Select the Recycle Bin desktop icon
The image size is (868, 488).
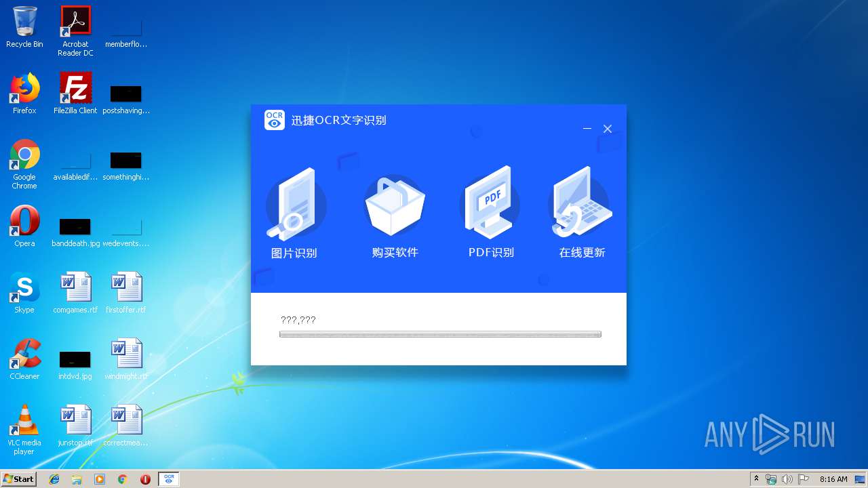pyautogui.click(x=24, y=27)
